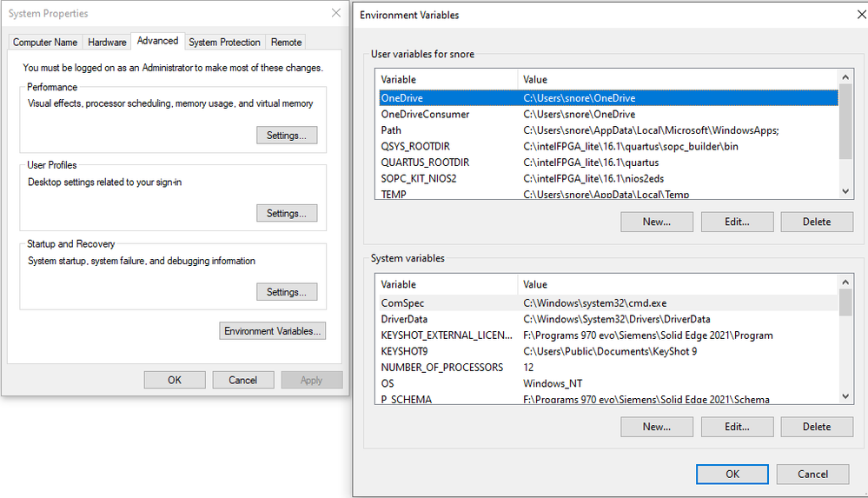Go to the System Protection tab
Image resolution: width=868 pixels, height=498 pixels.
224,42
